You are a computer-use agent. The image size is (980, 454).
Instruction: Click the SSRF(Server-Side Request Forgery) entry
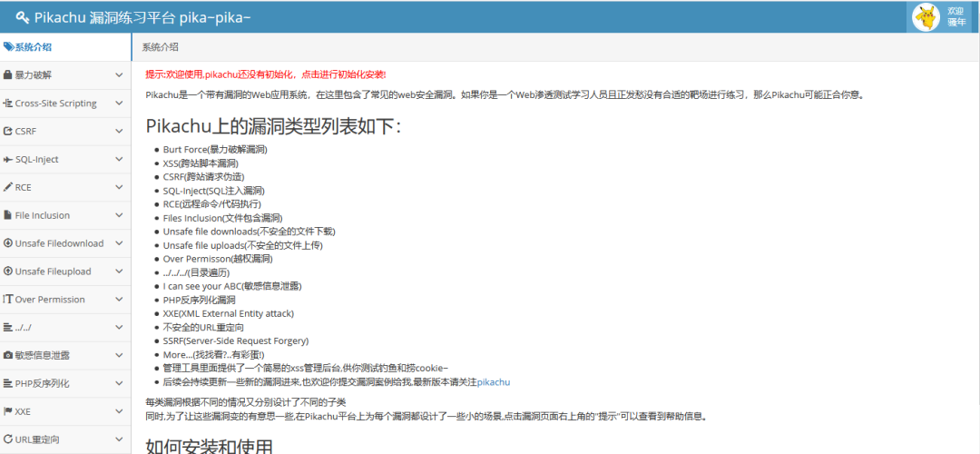236,340
